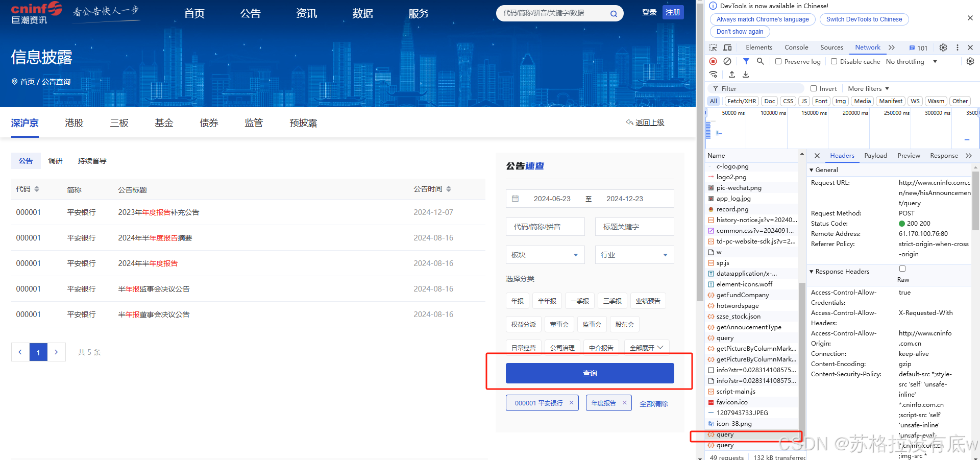Focus the 代码/简称/拼音 input field
This screenshot has width=980, height=460.
point(545,227)
